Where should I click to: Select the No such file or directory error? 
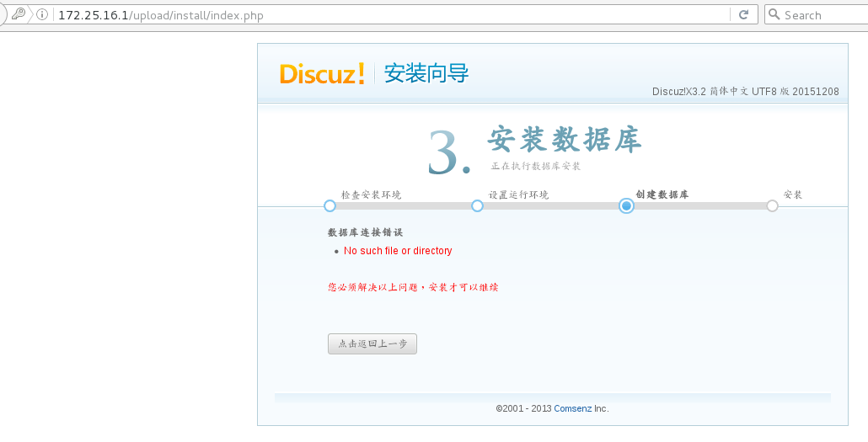pos(398,251)
